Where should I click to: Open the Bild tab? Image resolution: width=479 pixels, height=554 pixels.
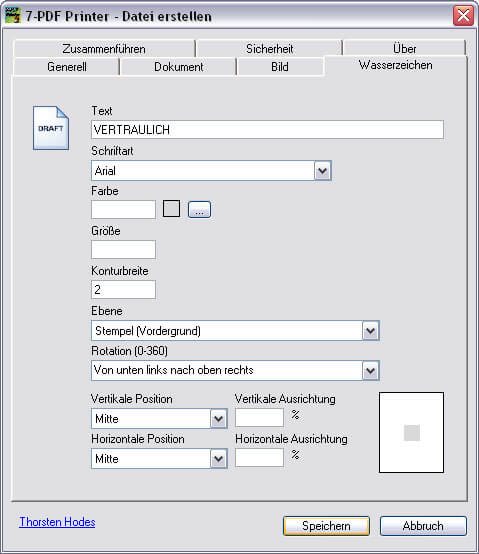point(280,67)
